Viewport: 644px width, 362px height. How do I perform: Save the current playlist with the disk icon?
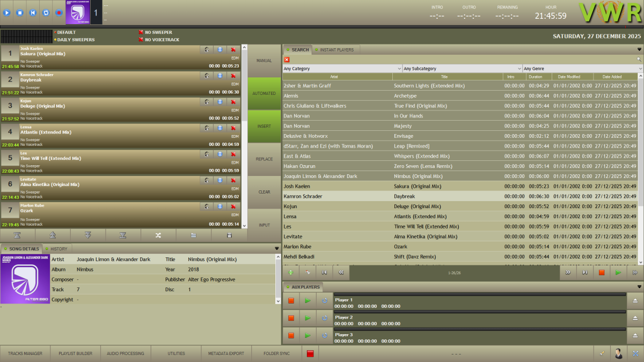pos(229,236)
